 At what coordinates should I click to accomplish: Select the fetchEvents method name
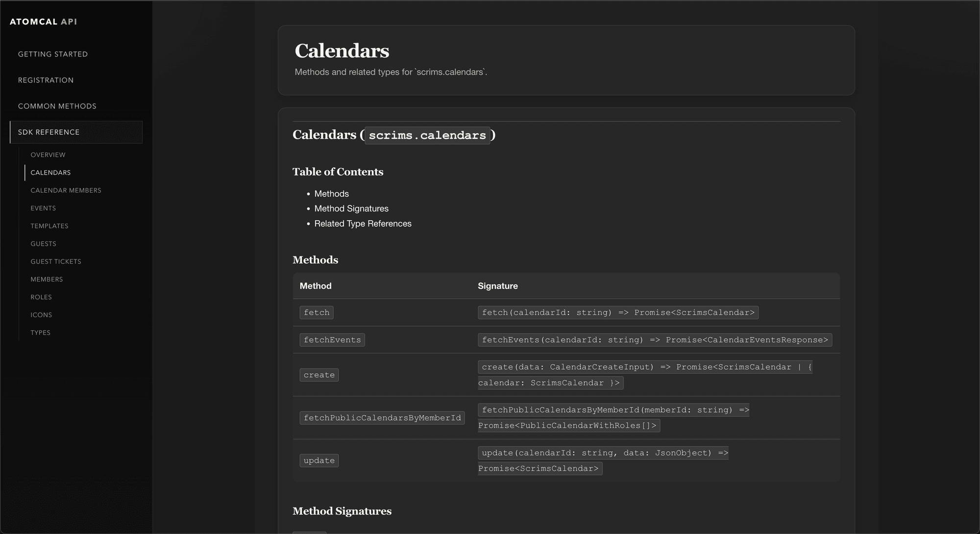332,339
